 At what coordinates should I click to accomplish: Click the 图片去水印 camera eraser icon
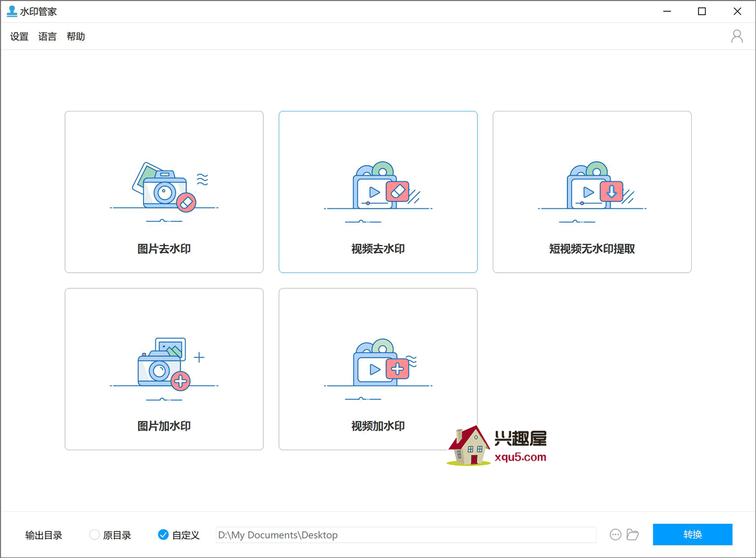click(x=164, y=188)
